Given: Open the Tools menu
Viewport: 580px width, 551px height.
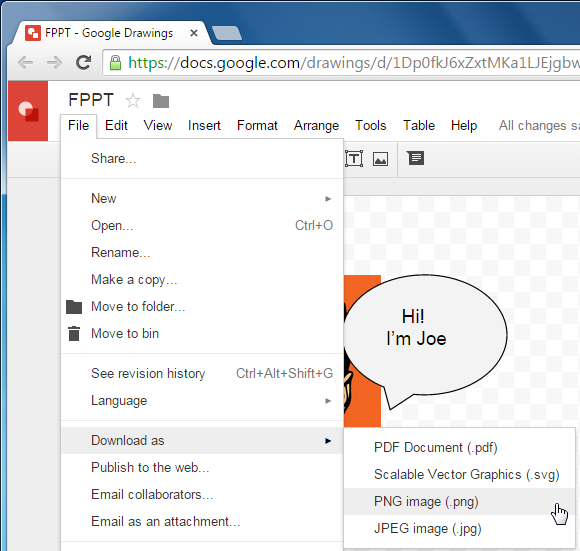Looking at the screenshot, I should click(371, 126).
